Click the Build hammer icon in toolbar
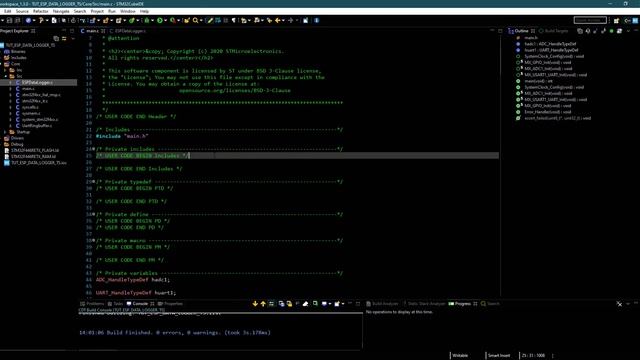 click(41, 20)
